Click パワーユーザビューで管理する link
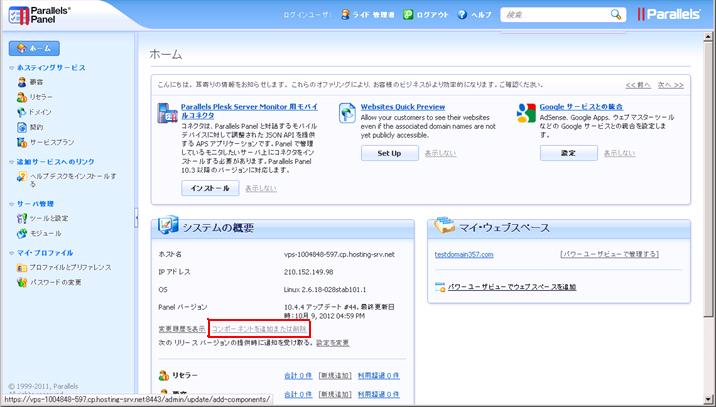716x407 pixels. click(x=609, y=254)
